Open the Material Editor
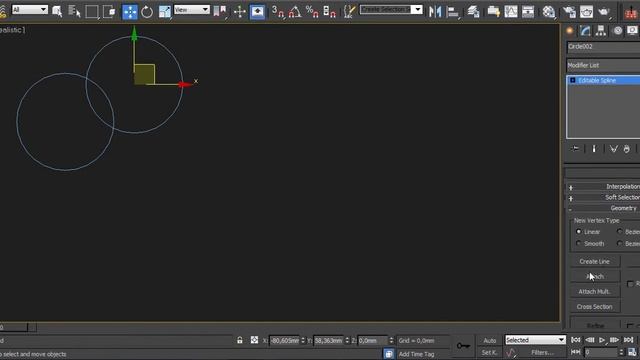The width and height of the screenshot is (640, 360). click(x=549, y=11)
